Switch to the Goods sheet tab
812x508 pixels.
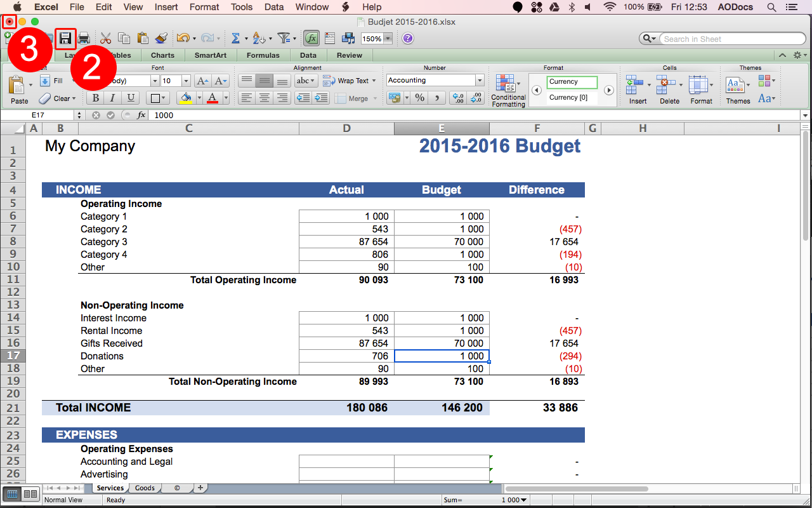145,488
